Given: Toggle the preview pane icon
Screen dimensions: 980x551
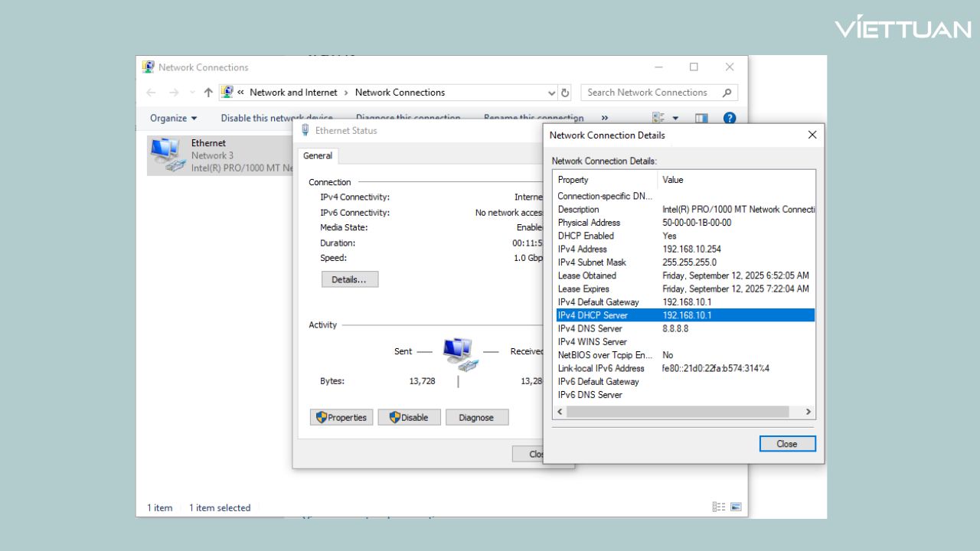Looking at the screenshot, I should pyautogui.click(x=701, y=118).
